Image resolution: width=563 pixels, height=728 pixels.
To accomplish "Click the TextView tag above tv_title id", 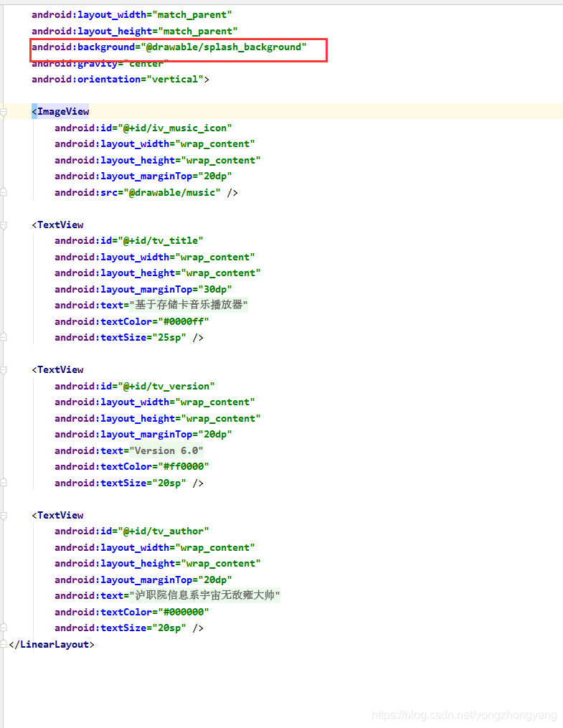I will pyautogui.click(x=57, y=224).
